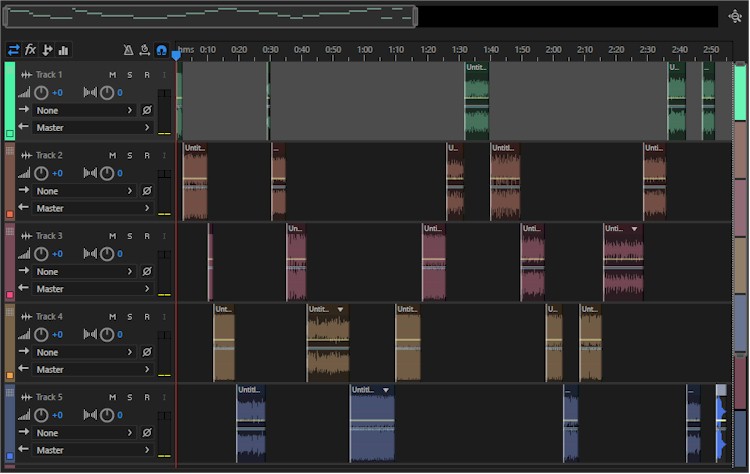Click Track 3 pink color swatch

click(x=10, y=295)
